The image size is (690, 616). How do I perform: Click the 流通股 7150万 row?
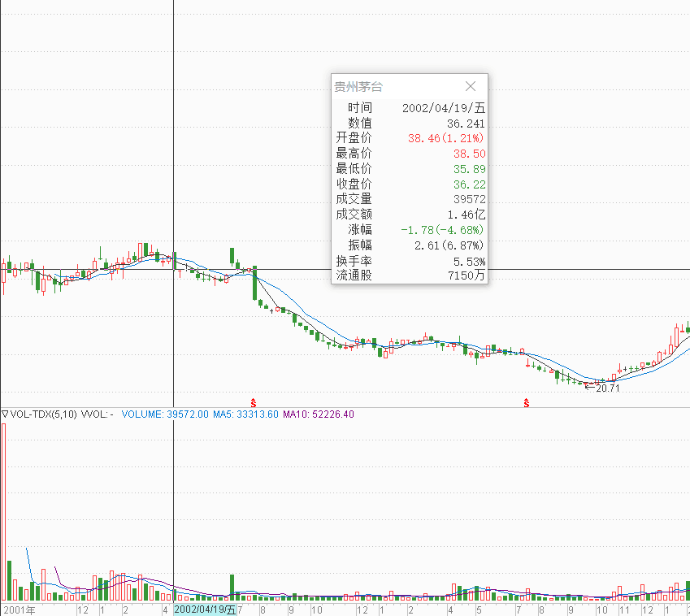[x=410, y=275]
